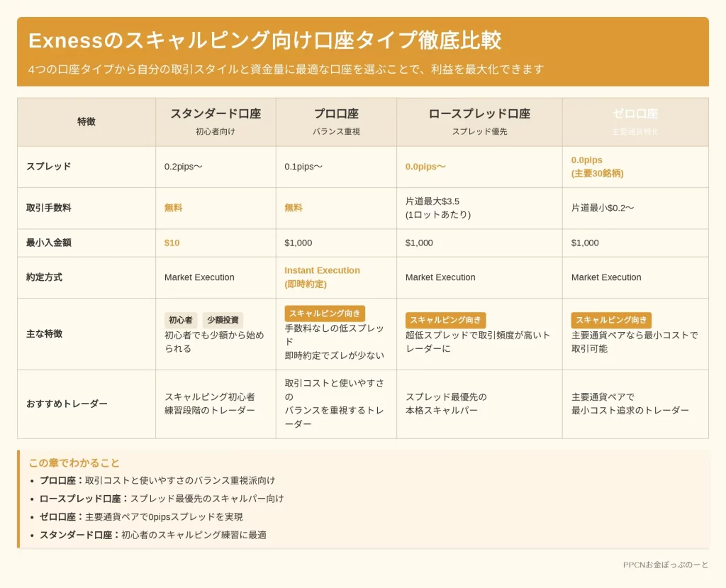Click the "スプレッド" row label
Viewport: 726px width, 588px height.
coord(49,167)
